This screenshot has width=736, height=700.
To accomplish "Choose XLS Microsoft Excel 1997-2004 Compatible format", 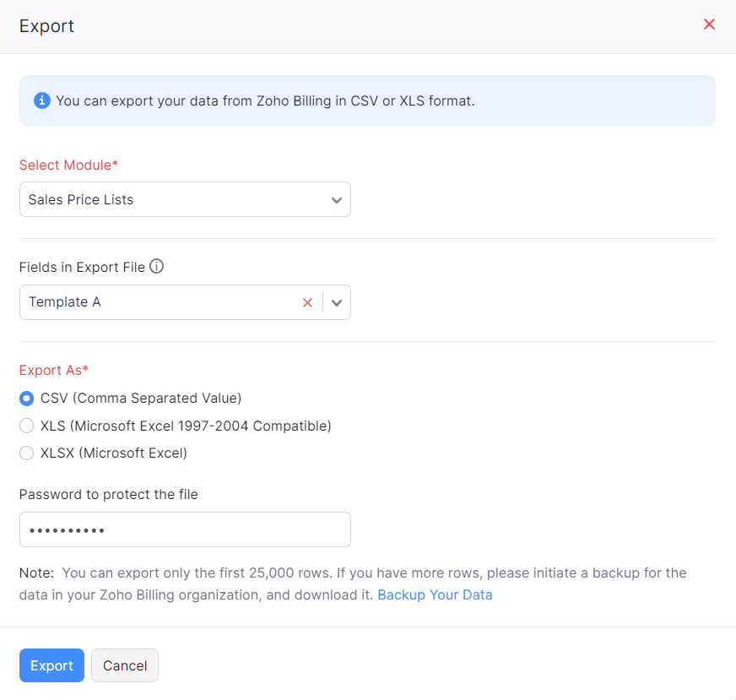I will click(x=26, y=426).
